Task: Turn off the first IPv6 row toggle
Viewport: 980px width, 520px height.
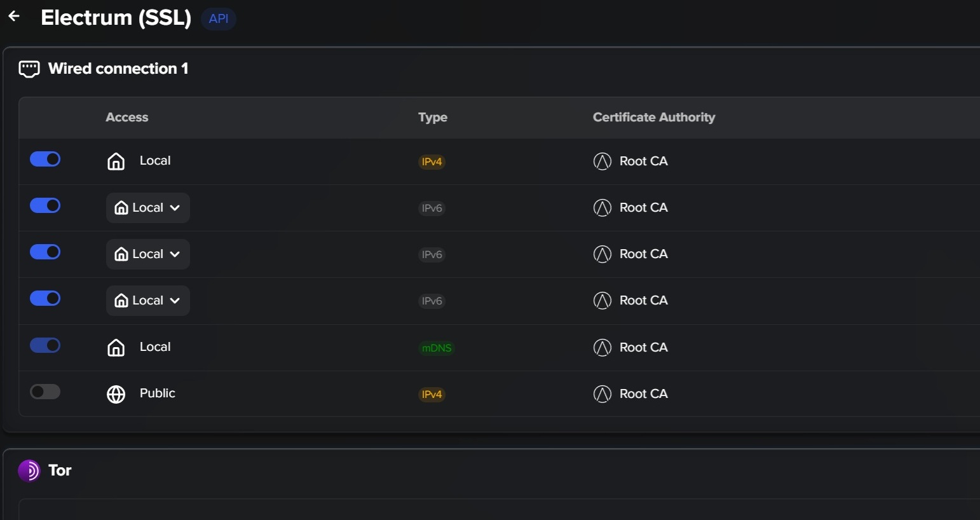Action: (45, 205)
